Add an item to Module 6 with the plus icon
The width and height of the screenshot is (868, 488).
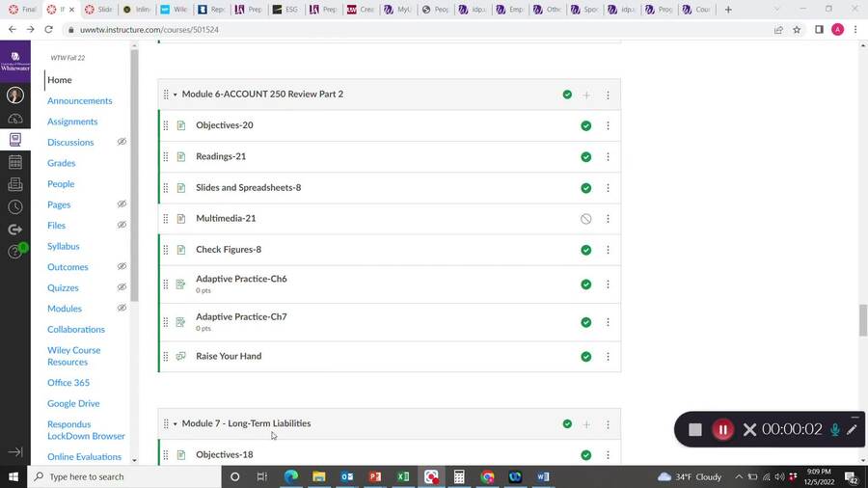586,95
